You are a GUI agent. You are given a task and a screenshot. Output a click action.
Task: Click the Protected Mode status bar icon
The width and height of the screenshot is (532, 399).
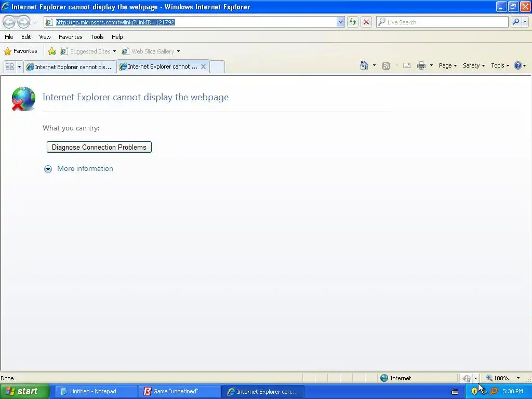click(467, 378)
